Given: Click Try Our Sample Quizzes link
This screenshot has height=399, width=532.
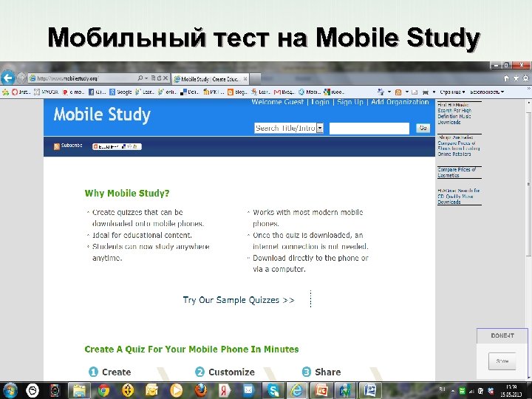Looking at the screenshot, I should coord(239,300).
